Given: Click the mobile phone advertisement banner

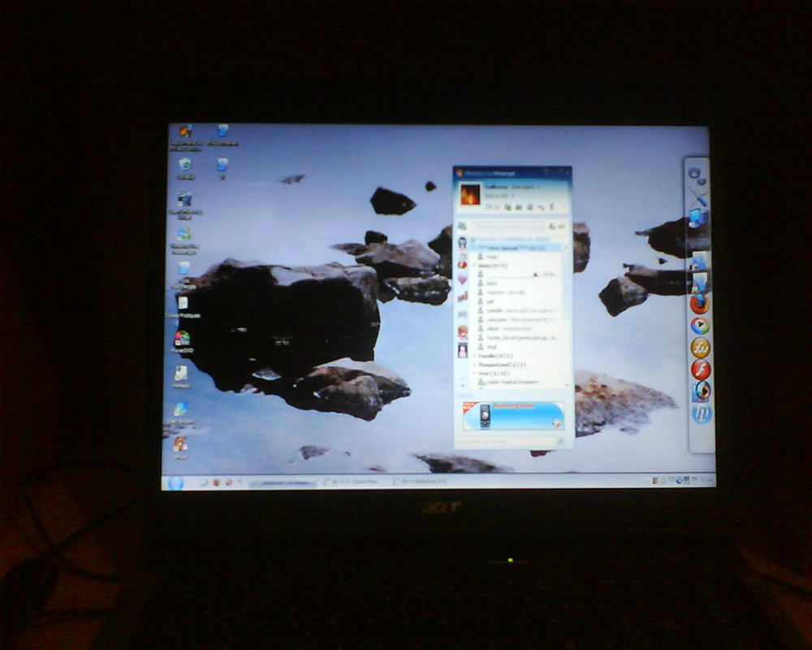Looking at the screenshot, I should (x=513, y=415).
